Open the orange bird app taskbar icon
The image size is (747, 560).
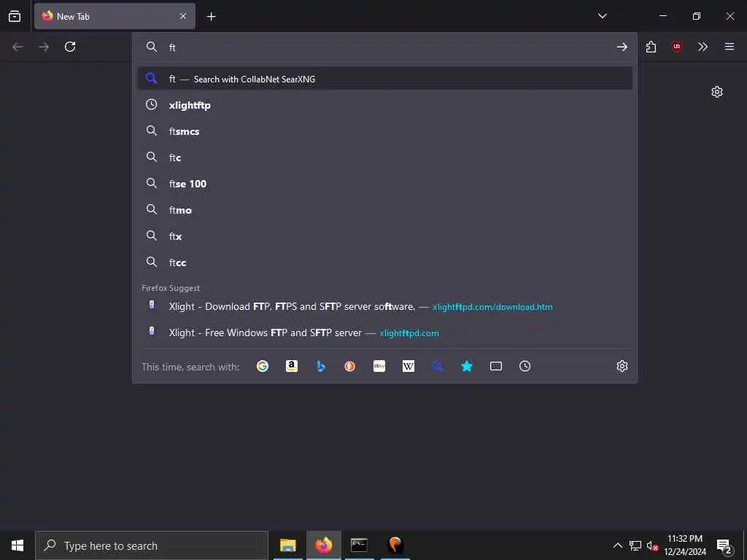coord(395,545)
